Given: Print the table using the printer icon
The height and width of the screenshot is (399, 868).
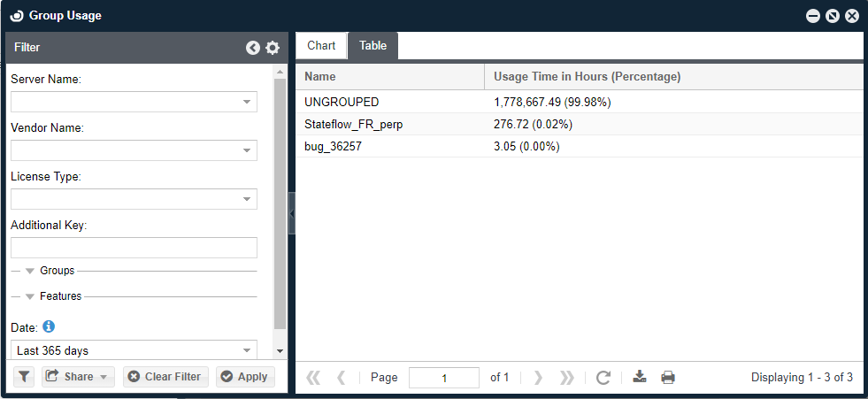Looking at the screenshot, I should 668,378.
